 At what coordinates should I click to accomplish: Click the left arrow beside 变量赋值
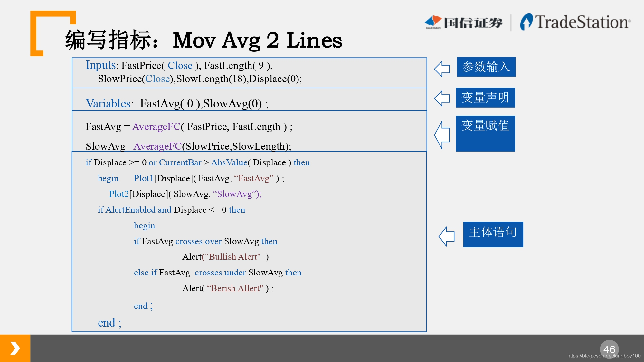(442, 135)
